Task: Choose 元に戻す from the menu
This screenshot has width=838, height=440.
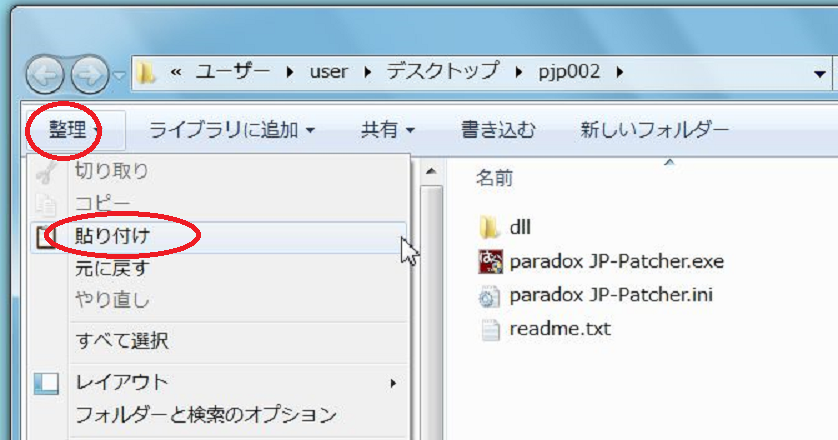Action: click(x=219, y=268)
